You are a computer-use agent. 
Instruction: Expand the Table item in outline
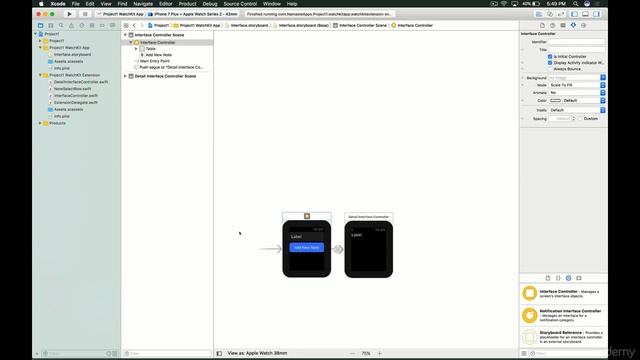click(136, 49)
